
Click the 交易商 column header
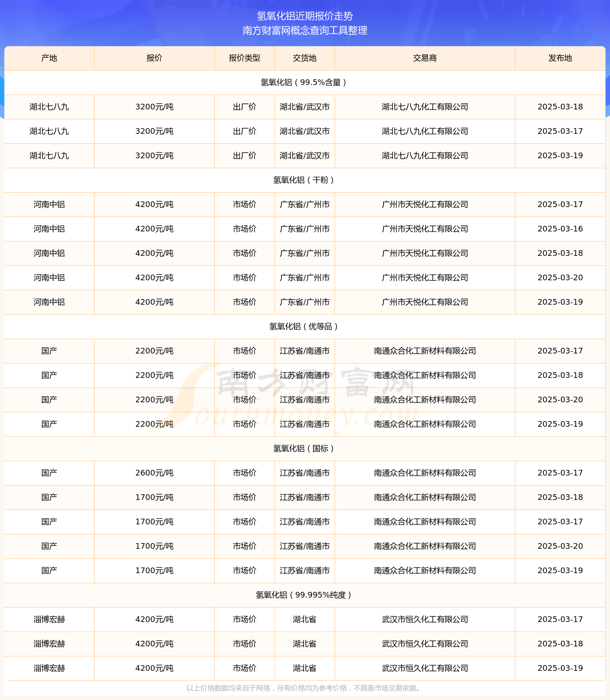point(425,58)
